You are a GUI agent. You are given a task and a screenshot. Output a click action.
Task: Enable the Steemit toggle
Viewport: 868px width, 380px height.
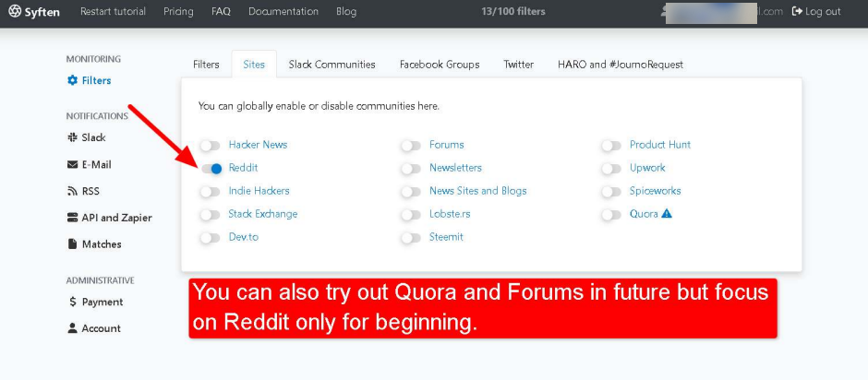pos(411,238)
